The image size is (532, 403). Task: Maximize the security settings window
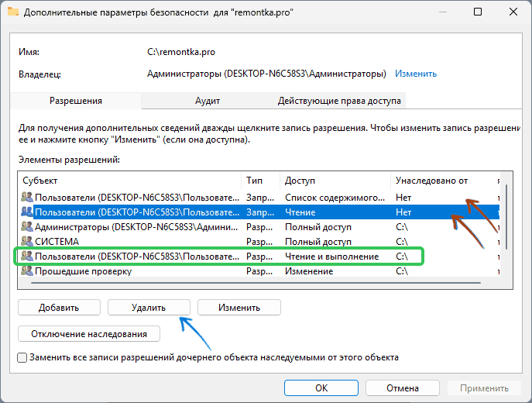478,12
